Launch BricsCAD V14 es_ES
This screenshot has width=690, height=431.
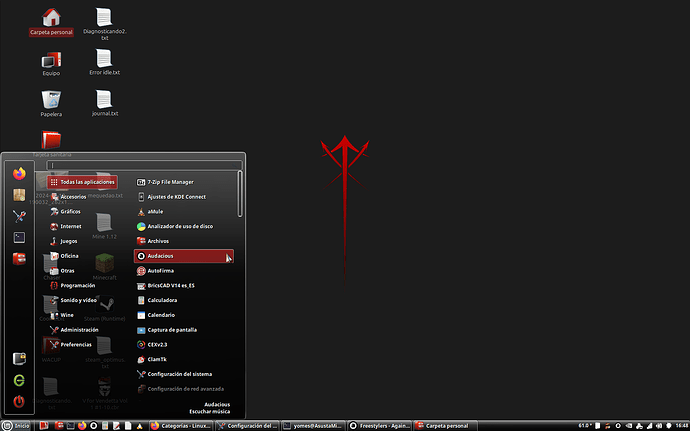(184, 285)
